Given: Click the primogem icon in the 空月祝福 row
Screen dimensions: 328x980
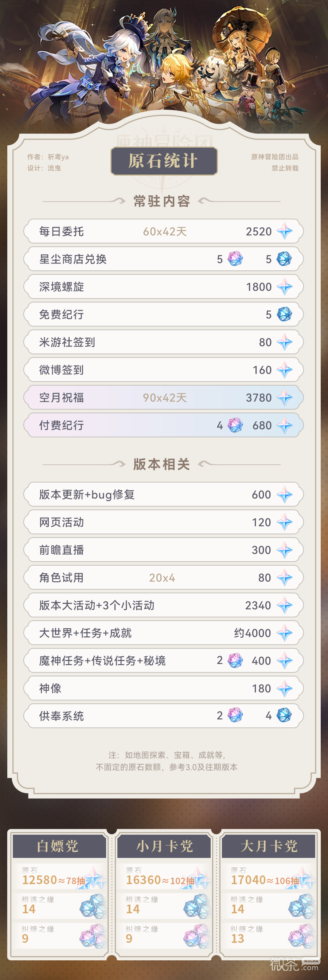Looking at the screenshot, I should click(284, 398).
